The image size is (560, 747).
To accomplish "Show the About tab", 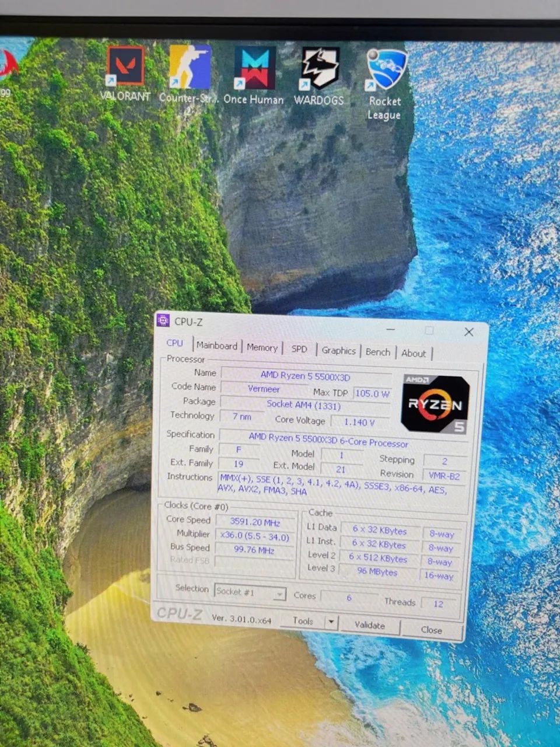I will click(x=414, y=353).
